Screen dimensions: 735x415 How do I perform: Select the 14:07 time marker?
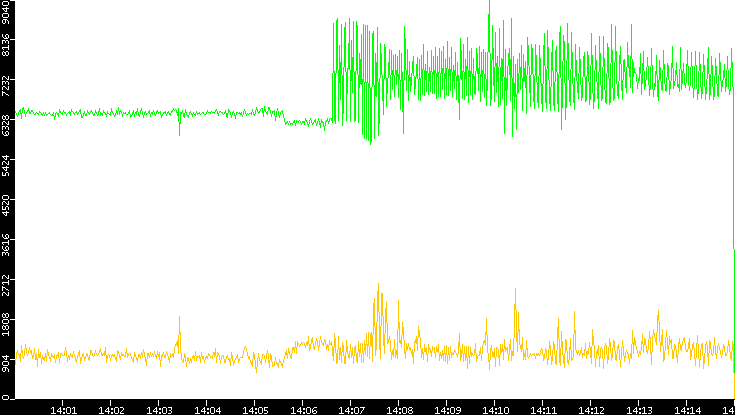(351, 411)
